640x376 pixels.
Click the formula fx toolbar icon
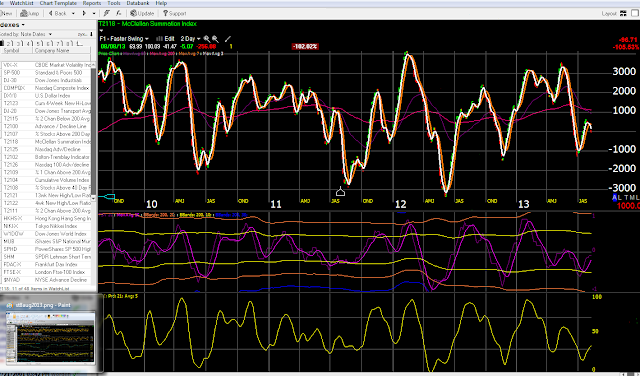tap(118, 13)
